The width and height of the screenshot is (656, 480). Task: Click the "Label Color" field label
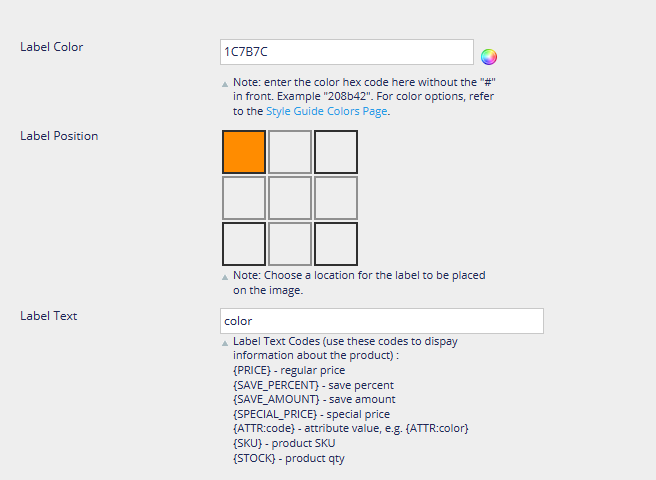click(x=52, y=47)
